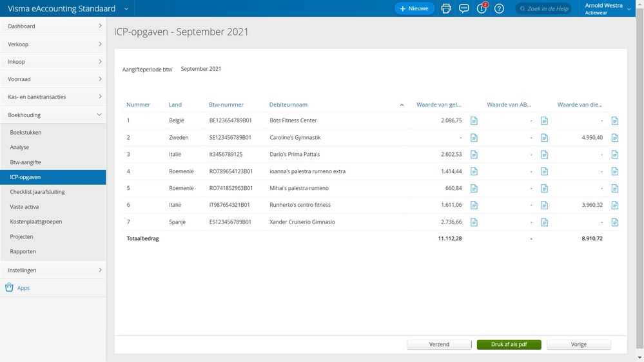The height and width of the screenshot is (362, 644).
Task: Select Rapporten in the sidebar menu
Action: (23, 251)
